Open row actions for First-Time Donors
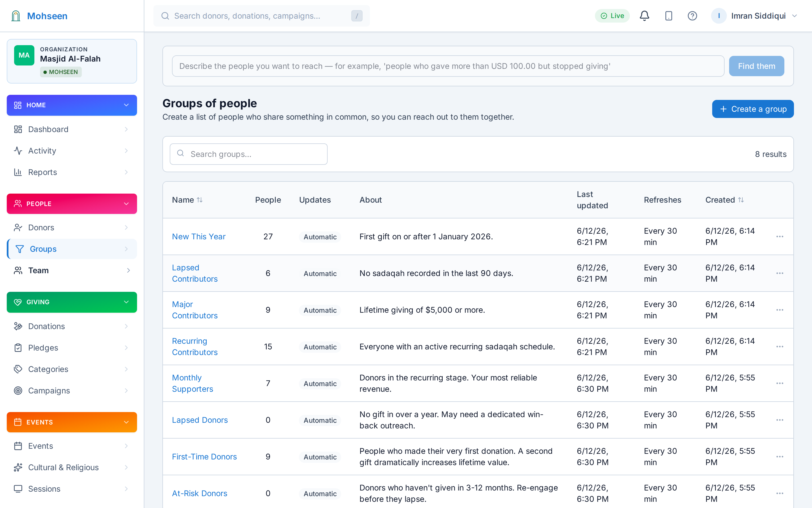 780,457
